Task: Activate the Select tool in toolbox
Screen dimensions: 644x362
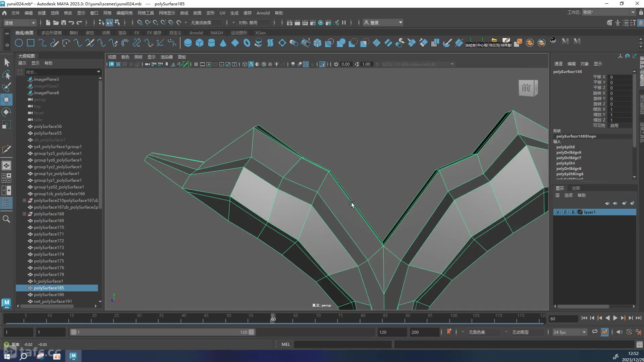Action: pyautogui.click(x=6, y=63)
